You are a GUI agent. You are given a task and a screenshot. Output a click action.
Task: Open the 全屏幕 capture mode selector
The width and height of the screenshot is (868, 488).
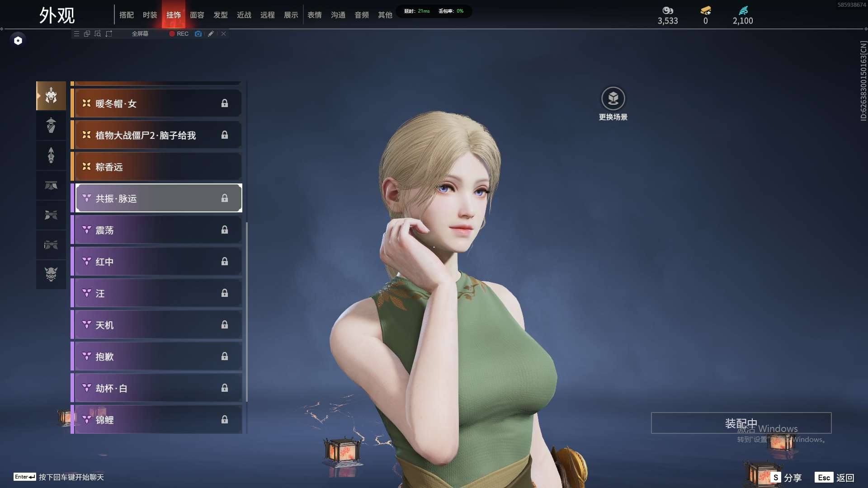[x=140, y=33]
